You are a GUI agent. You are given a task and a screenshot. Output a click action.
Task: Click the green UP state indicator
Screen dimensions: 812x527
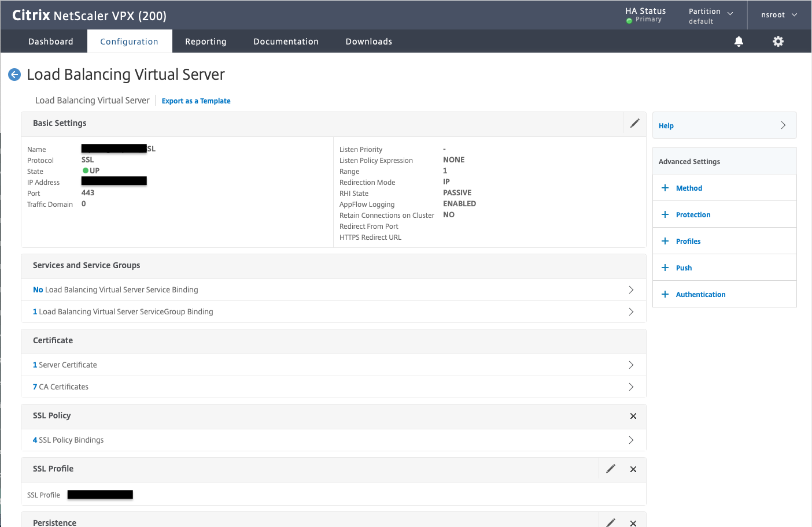(85, 170)
